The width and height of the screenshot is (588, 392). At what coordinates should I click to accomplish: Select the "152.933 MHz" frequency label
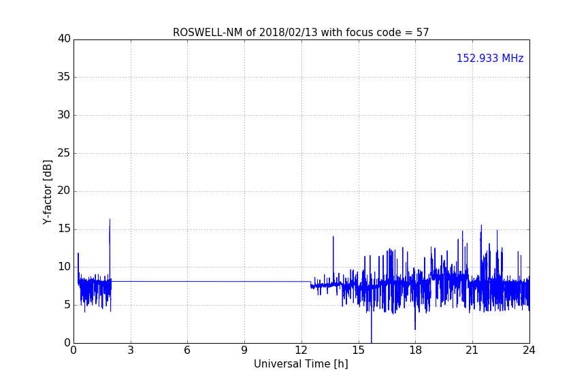coord(490,58)
